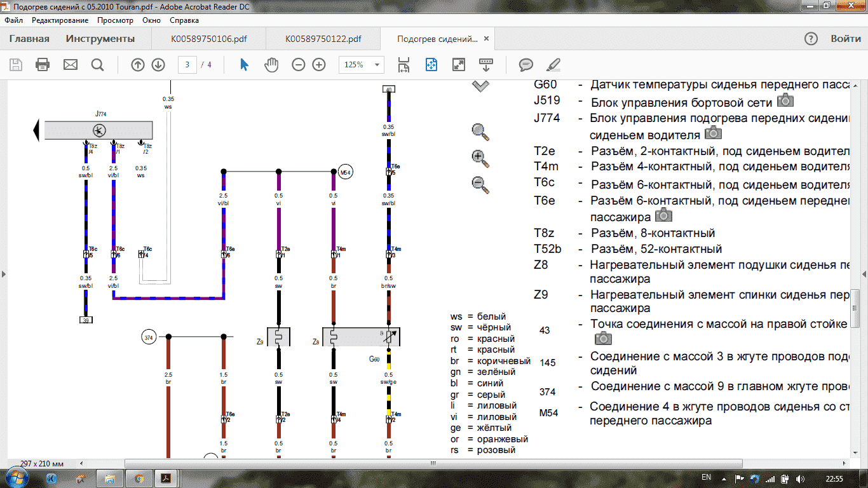Click the fit-to-width scrolling icon
The width and height of the screenshot is (868, 488).
point(403,65)
